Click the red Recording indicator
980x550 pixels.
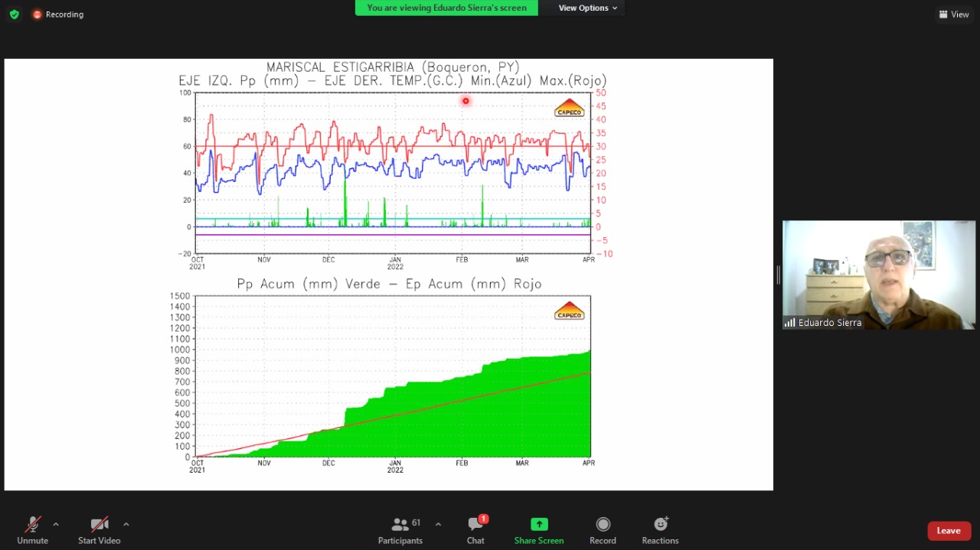(x=58, y=15)
